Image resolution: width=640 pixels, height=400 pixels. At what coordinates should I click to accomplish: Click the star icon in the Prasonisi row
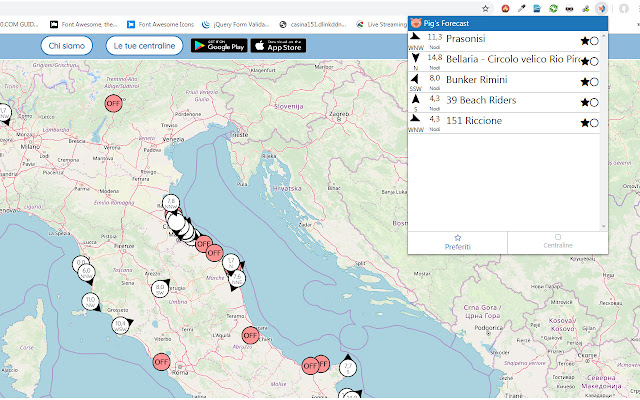[585, 41]
